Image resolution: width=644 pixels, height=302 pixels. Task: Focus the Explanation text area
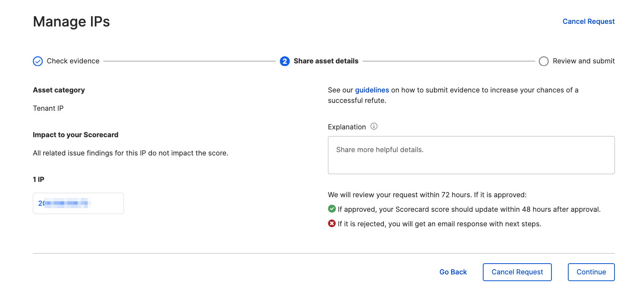pyautogui.click(x=471, y=155)
